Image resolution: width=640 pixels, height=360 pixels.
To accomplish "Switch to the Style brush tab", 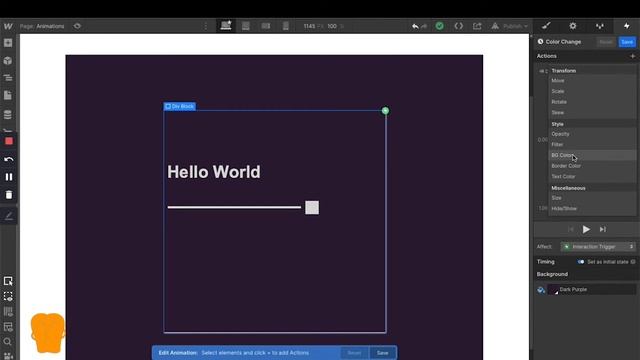I will click(x=546, y=26).
